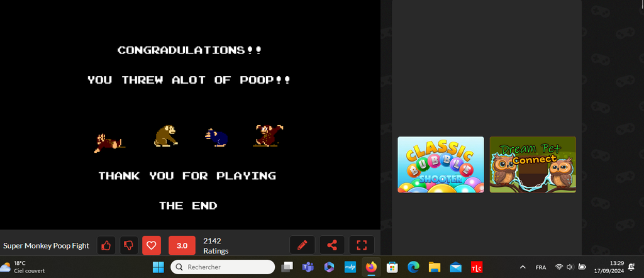Dislike the game with thumbs down
The image size is (644, 278).
[x=129, y=245]
